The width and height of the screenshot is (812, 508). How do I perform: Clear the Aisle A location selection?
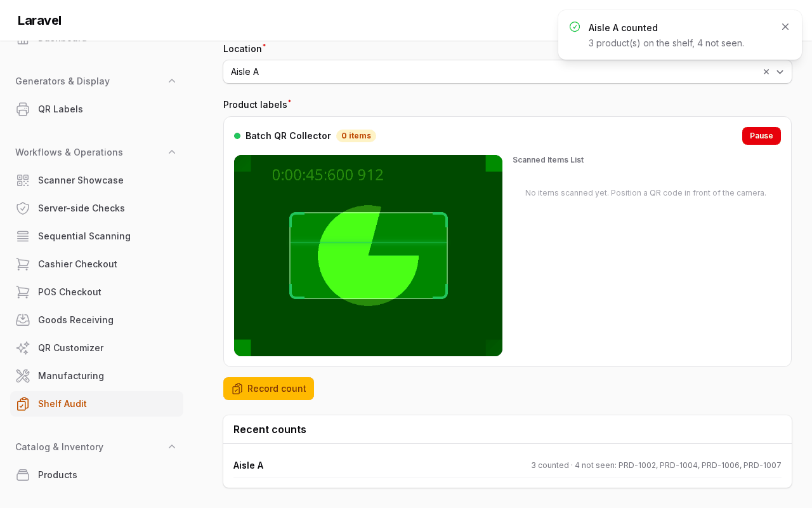click(766, 72)
